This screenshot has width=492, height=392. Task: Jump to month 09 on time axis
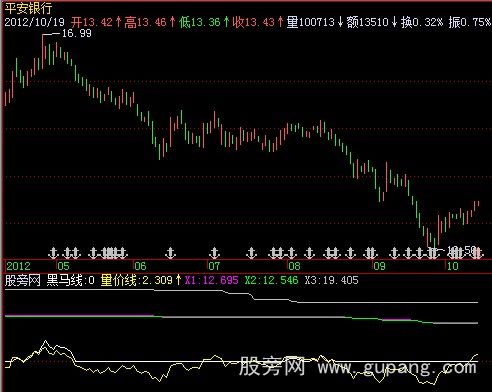coord(379,266)
